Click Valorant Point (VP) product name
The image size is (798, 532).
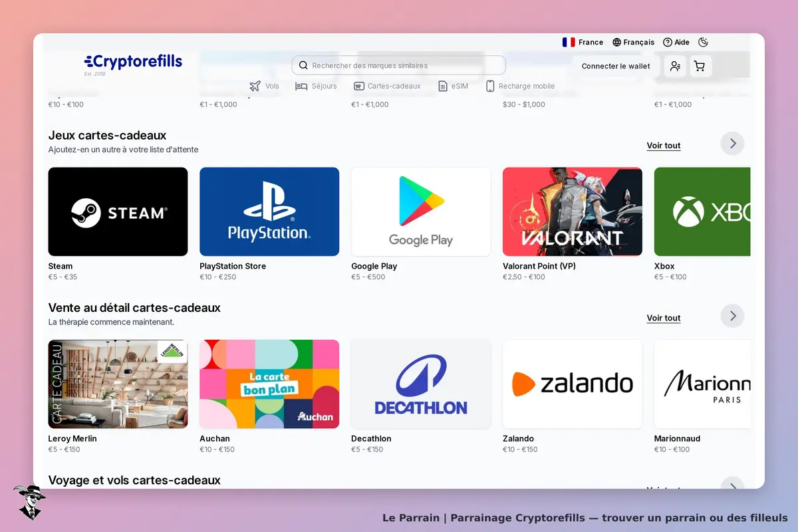(x=539, y=266)
